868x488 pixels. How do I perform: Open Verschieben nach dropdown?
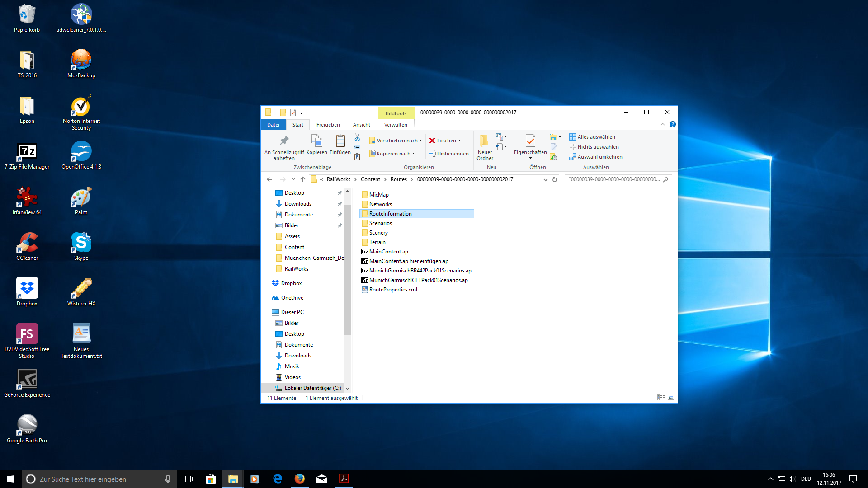[396, 141]
